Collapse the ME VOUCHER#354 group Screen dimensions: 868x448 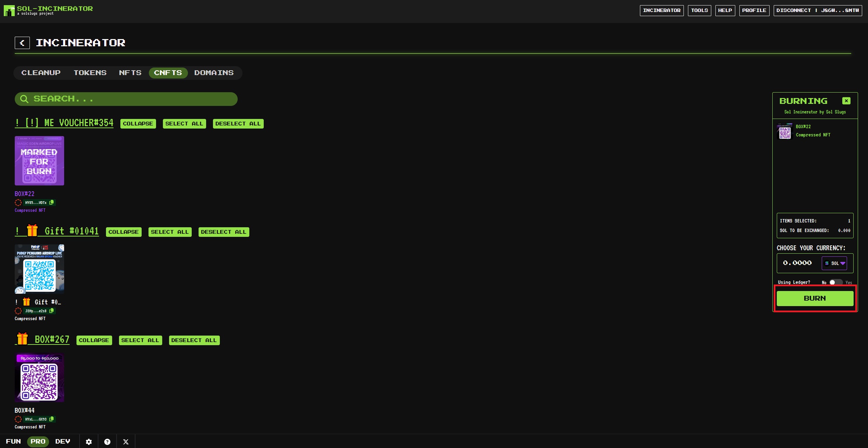point(138,124)
